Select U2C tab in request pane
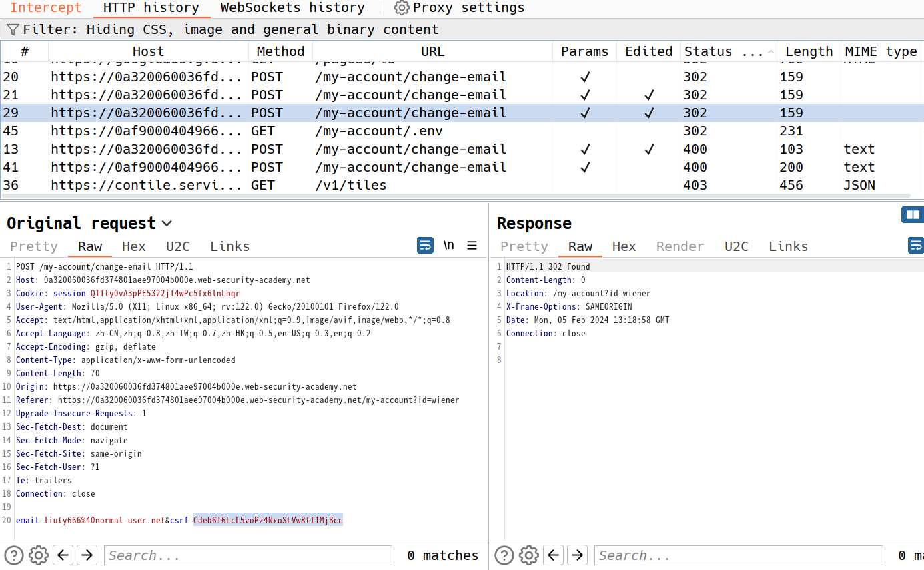 pyautogui.click(x=178, y=246)
